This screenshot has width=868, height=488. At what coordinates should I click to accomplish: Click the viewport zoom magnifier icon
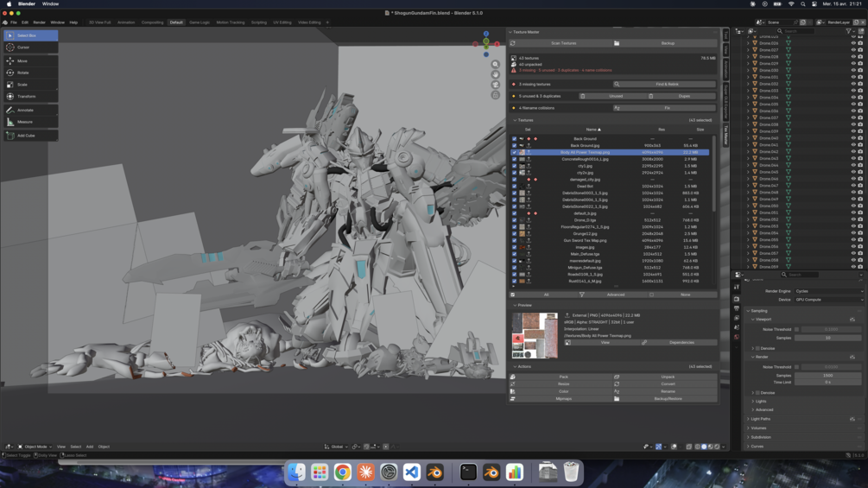(496, 65)
